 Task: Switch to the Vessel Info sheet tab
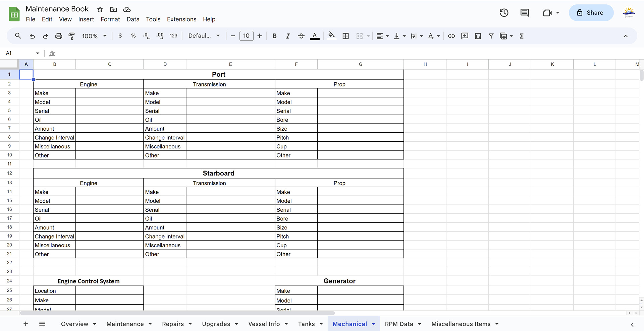[264, 324]
